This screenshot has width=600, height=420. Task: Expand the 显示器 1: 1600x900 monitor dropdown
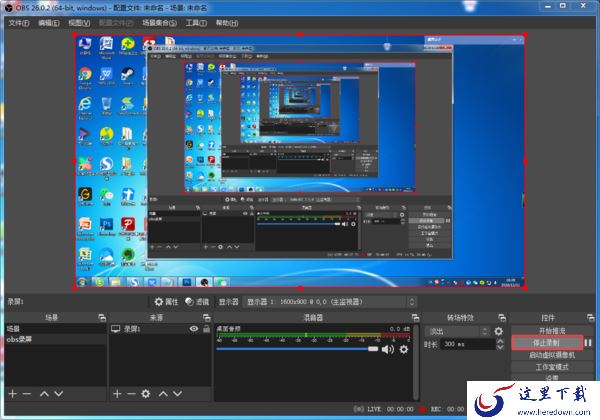pos(330,302)
